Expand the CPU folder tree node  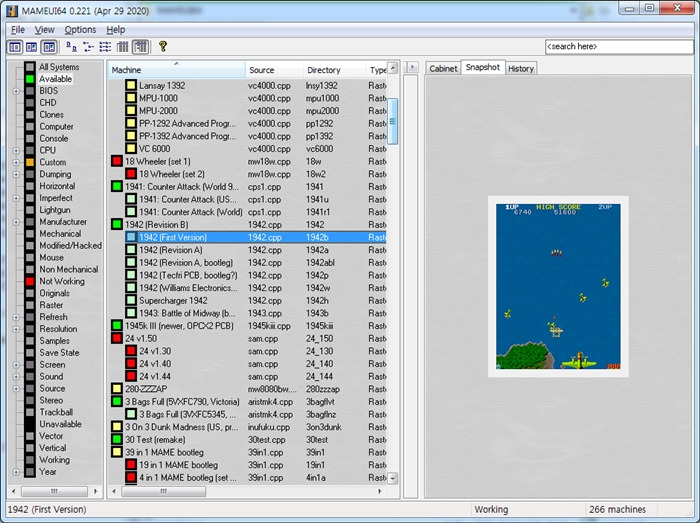pyautogui.click(x=16, y=150)
